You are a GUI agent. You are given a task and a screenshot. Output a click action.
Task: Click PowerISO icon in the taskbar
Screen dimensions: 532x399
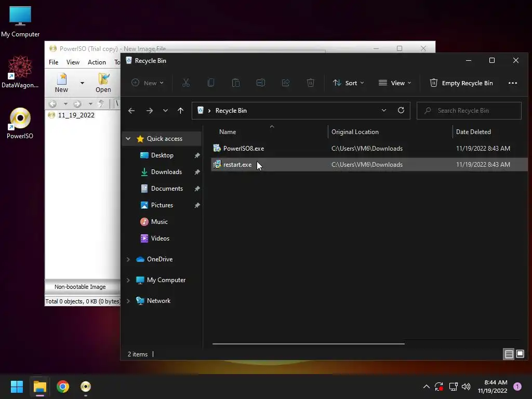(86, 387)
